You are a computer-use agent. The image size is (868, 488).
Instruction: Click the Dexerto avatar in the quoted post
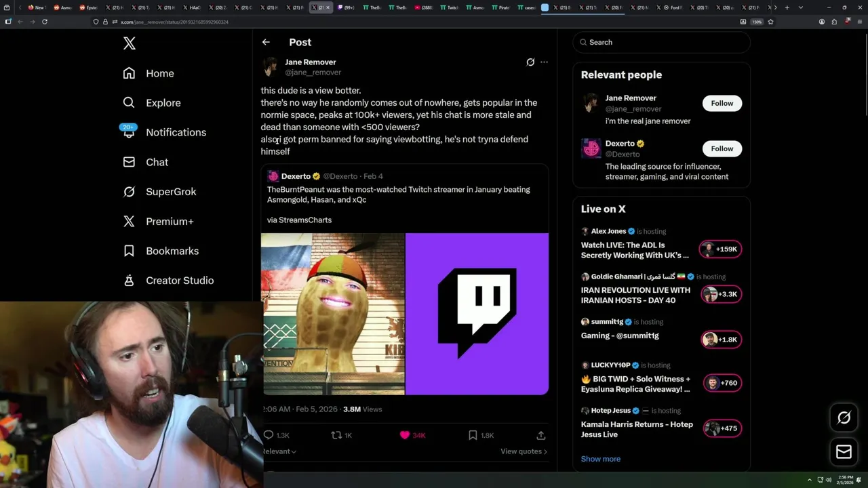pos(273,176)
